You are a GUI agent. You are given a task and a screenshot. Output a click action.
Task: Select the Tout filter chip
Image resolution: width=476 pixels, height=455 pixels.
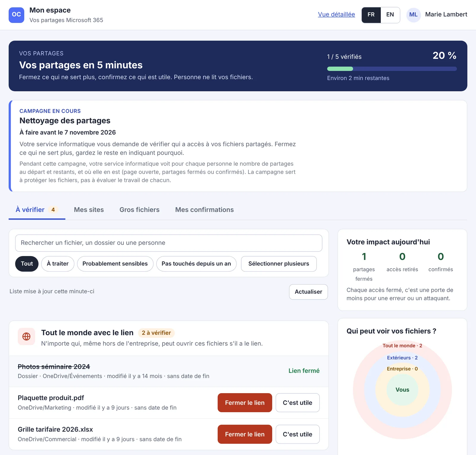point(27,264)
